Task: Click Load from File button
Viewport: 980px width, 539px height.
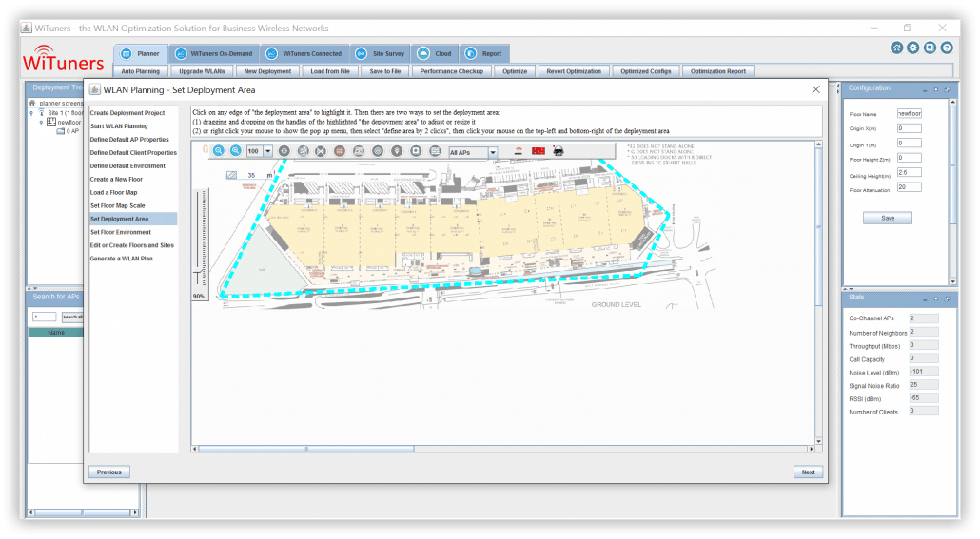Action: point(330,71)
